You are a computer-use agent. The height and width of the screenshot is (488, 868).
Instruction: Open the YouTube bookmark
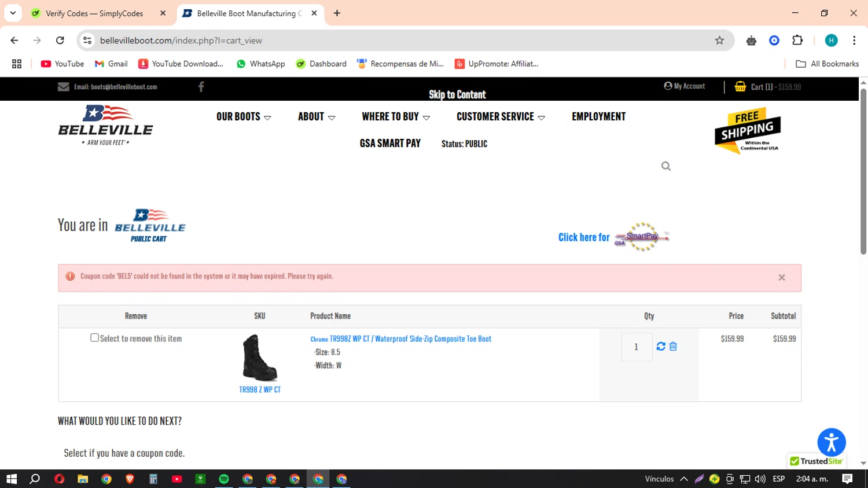point(62,64)
